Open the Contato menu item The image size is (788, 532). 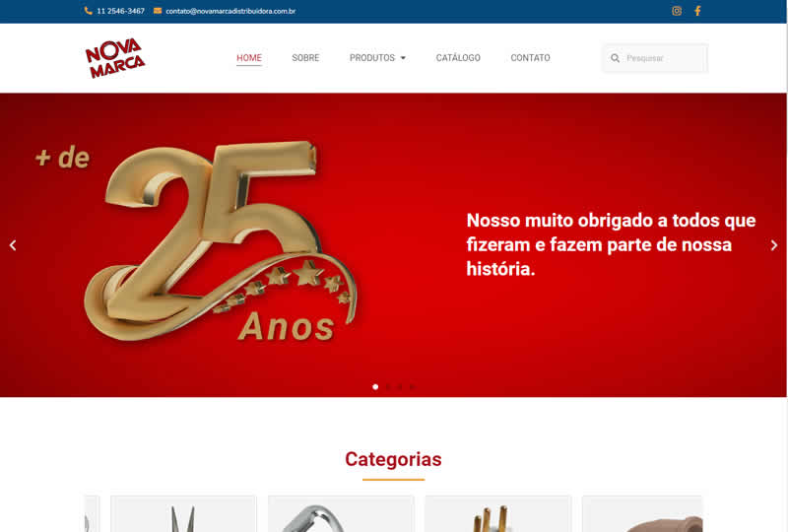coord(530,58)
